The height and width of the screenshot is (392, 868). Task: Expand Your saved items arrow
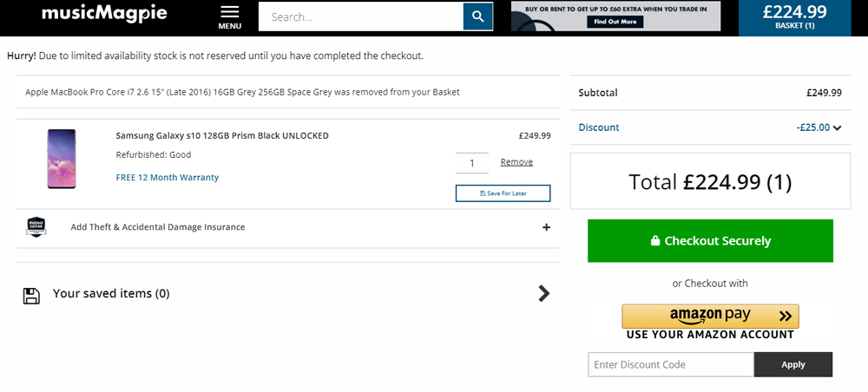(x=544, y=294)
